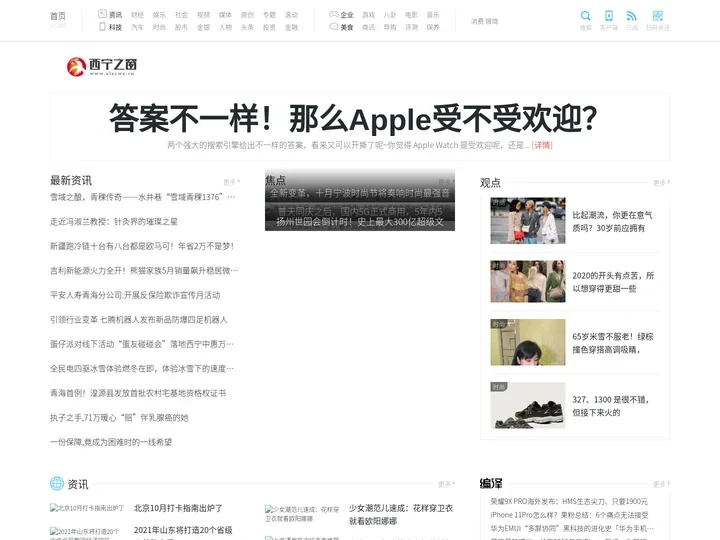Select 音乐 in top navigation

[433, 15]
